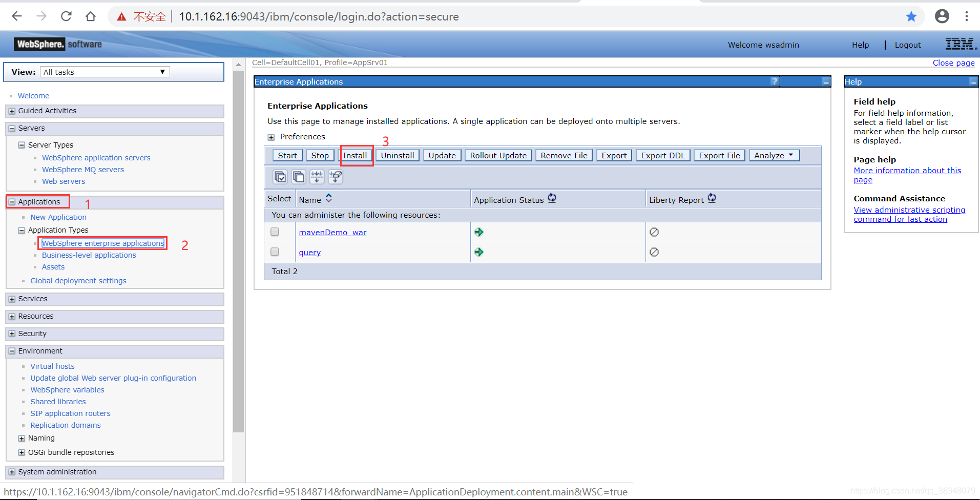The height and width of the screenshot is (500, 980).
Task: Click the insecure-site warning triangle
Action: pyautogui.click(x=121, y=17)
